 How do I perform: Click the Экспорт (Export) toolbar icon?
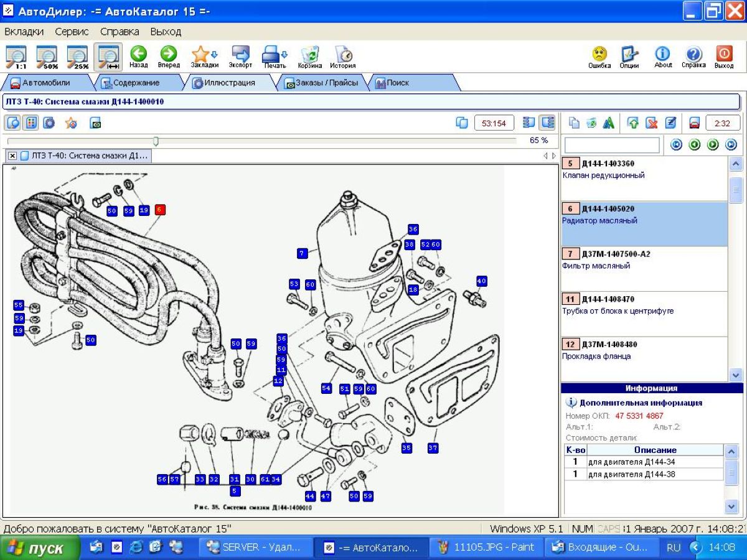click(240, 55)
